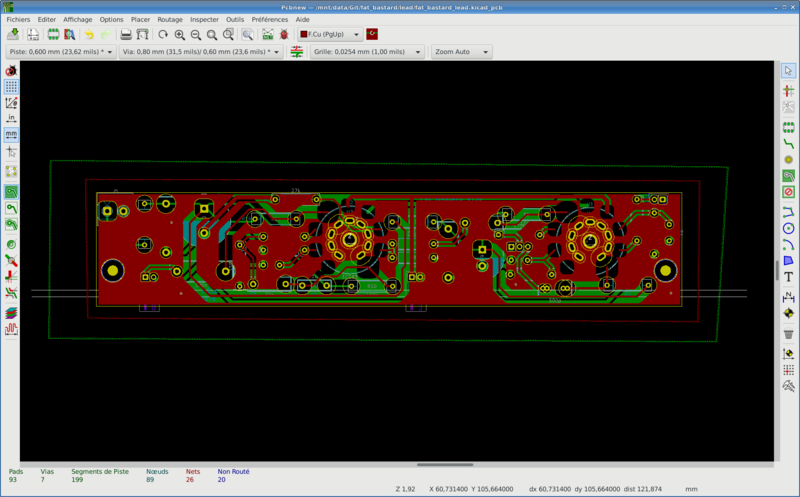
Task: Open the Fichiers menu
Action: (x=18, y=19)
